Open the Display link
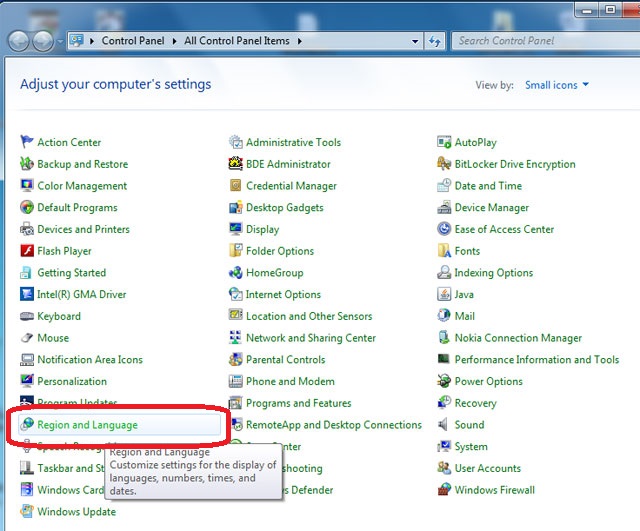This screenshot has height=531, width=640. pyautogui.click(x=262, y=229)
